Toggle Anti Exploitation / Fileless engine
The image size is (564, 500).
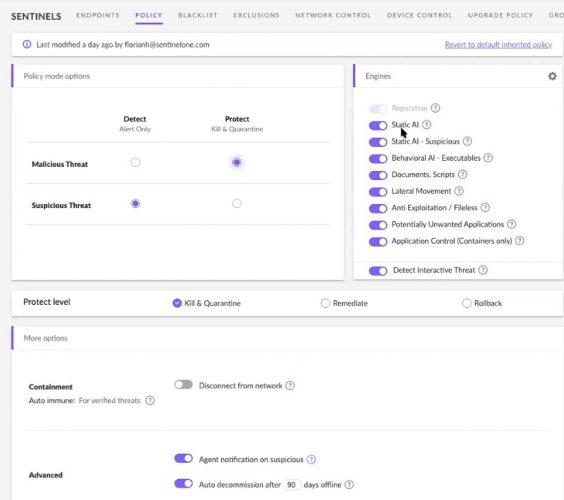pyautogui.click(x=378, y=208)
